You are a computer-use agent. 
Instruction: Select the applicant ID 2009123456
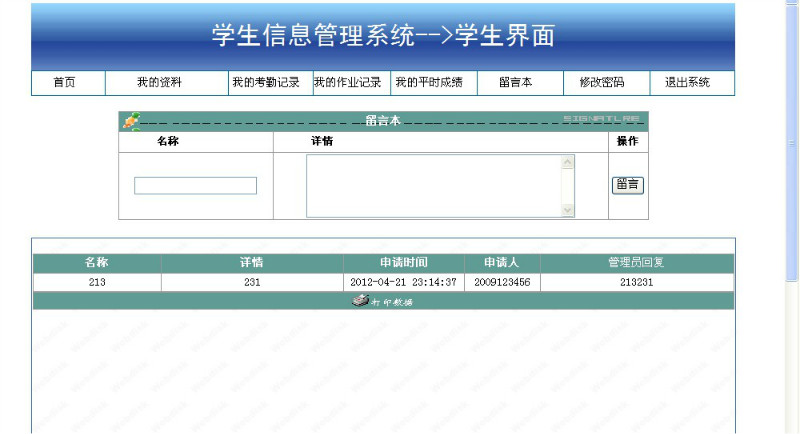click(x=502, y=282)
